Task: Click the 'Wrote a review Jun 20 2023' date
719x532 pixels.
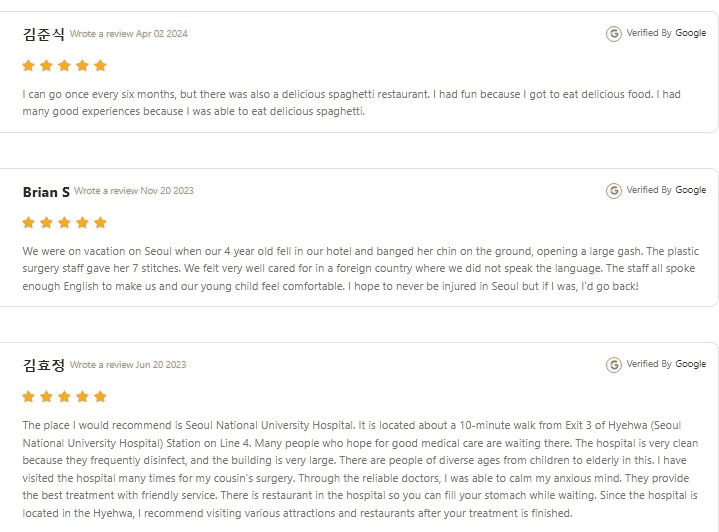Action: (128, 365)
